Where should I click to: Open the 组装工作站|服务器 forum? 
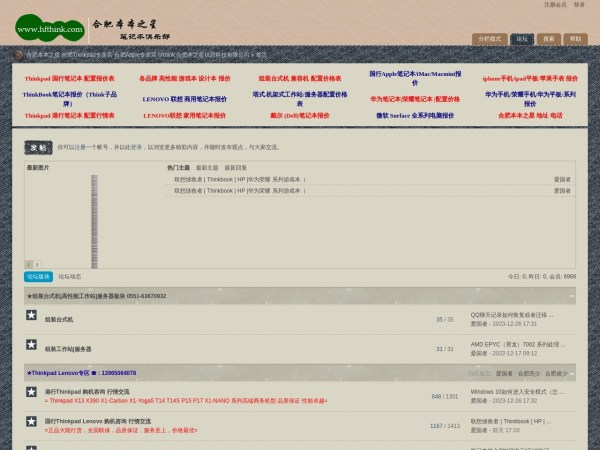[68, 349]
